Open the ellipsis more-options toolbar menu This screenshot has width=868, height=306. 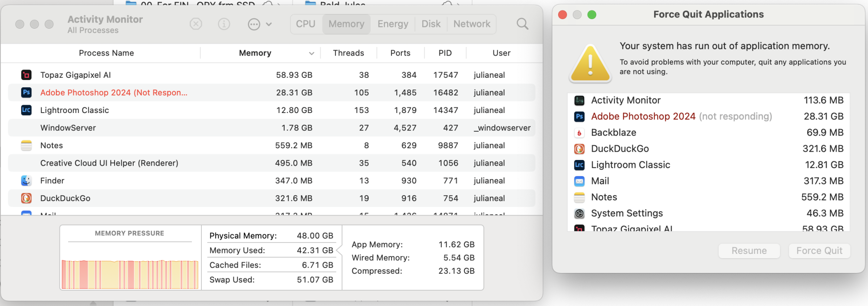260,24
